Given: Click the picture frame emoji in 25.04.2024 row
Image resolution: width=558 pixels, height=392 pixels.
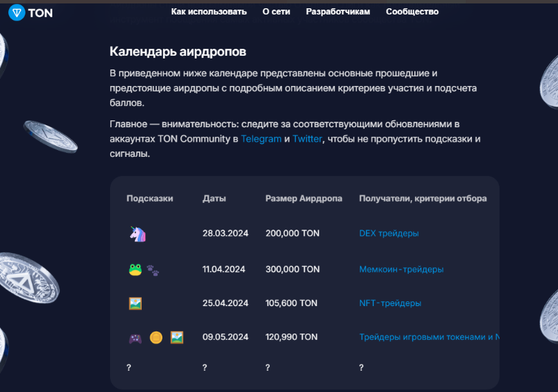Looking at the screenshot, I should pyautogui.click(x=136, y=304).
